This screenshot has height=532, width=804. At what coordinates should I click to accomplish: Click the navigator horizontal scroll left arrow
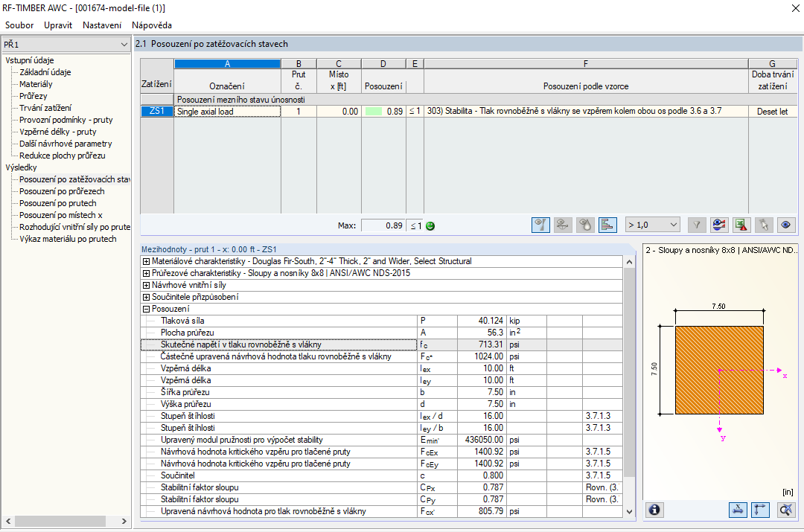coord(8,522)
